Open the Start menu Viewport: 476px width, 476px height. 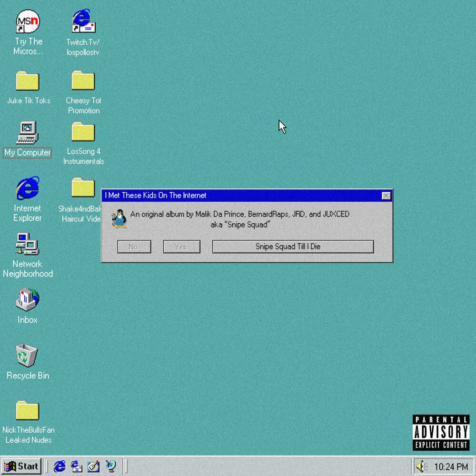[x=22, y=466]
